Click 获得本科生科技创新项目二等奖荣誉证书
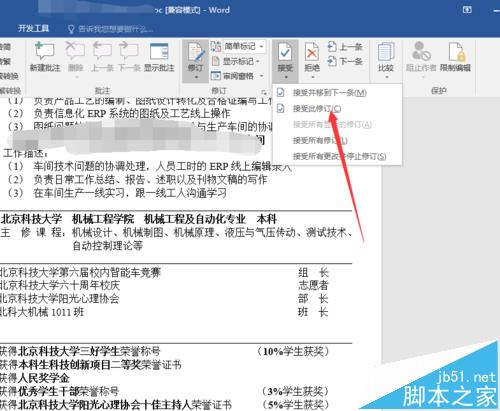The image size is (500, 411). (91, 365)
